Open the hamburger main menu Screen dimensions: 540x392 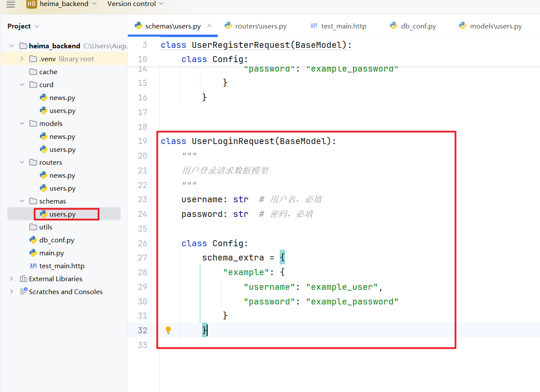click(x=11, y=4)
